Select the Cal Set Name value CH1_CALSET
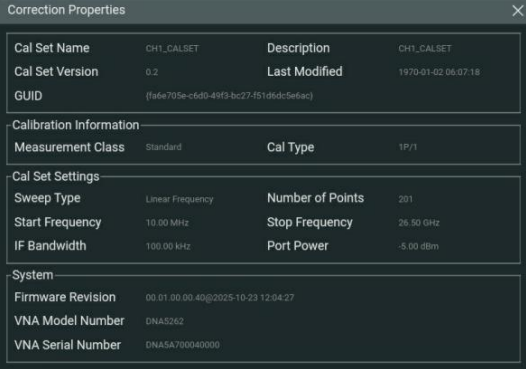The height and width of the screenshot is (369, 526). [x=172, y=49]
